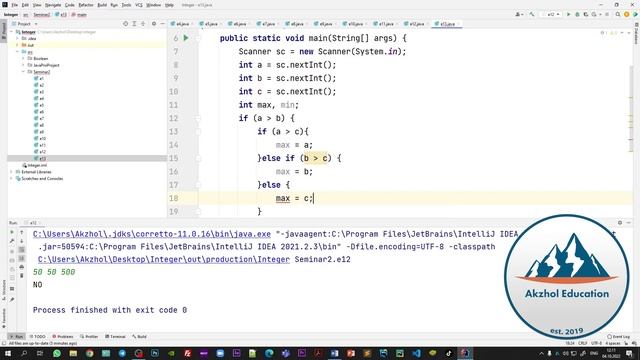Build the project with the hammer icon
Image resolution: width=640 pixels, height=360 pixels.
point(531,14)
